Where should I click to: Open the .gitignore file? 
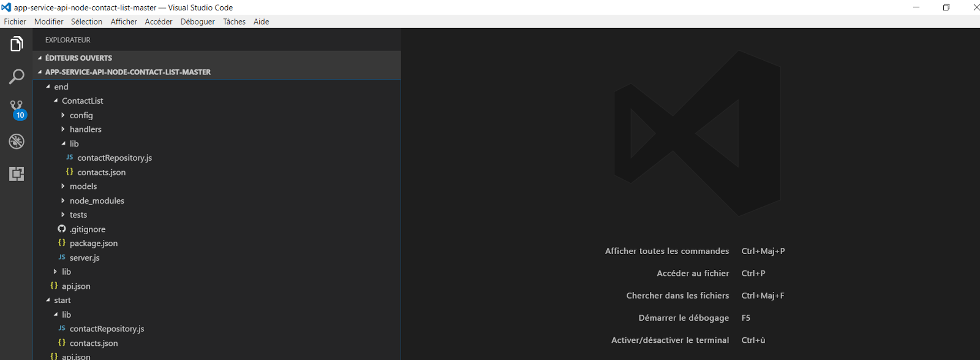88,229
